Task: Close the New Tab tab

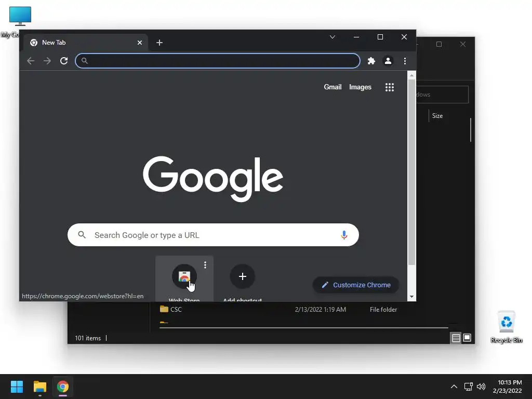Action: 140,43
